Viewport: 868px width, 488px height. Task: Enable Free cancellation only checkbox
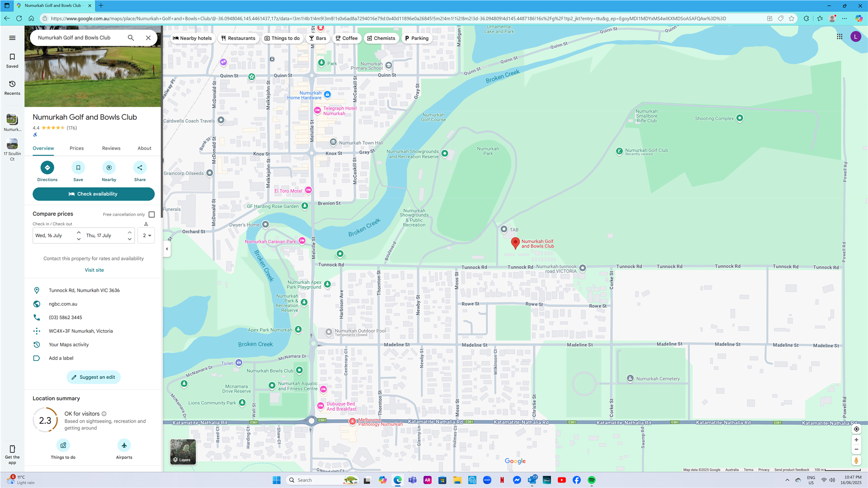pyautogui.click(x=152, y=214)
